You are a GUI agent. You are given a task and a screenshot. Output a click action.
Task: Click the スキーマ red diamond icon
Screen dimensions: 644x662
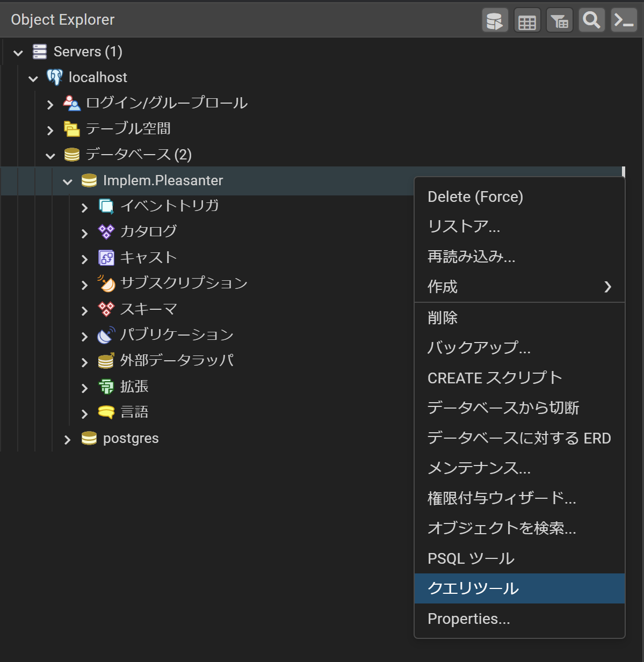click(106, 309)
